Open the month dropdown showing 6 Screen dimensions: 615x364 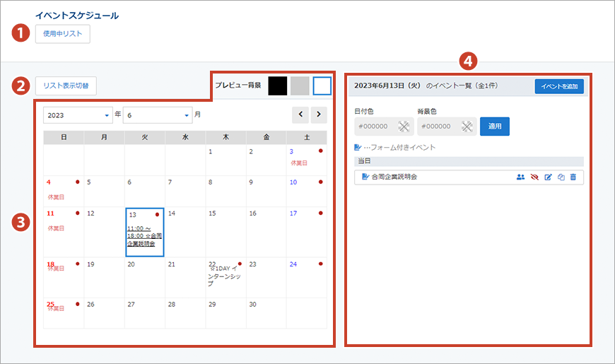[x=157, y=115]
